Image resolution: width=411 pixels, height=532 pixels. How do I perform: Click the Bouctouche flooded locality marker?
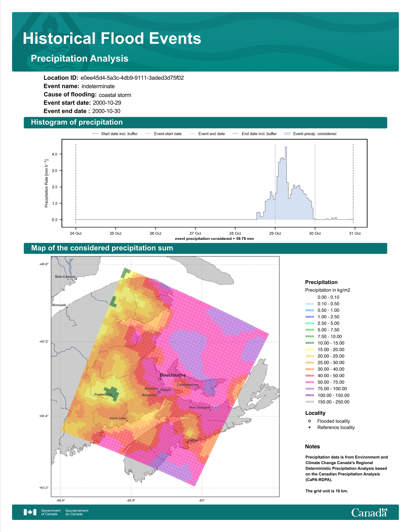click(x=159, y=379)
